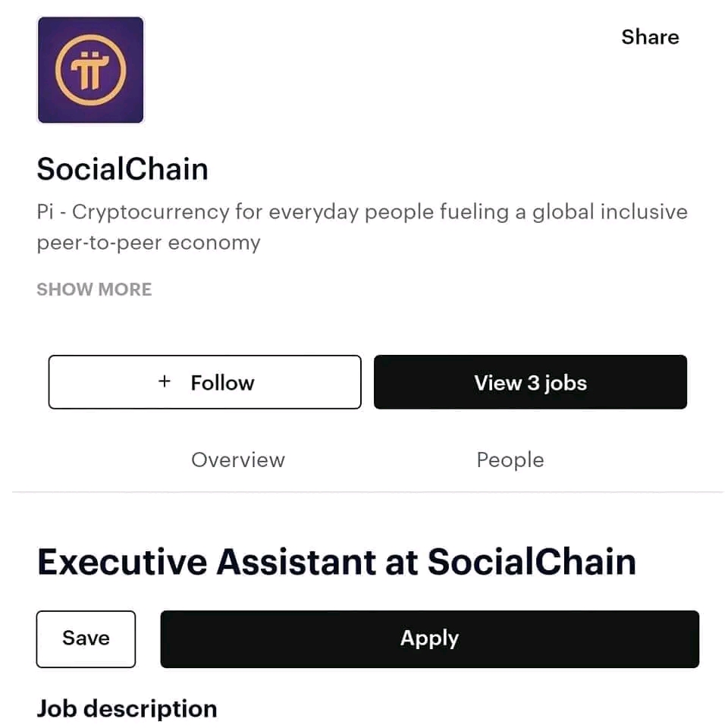
Task: Click the Pi Network logo icon
Action: pyautogui.click(x=90, y=70)
